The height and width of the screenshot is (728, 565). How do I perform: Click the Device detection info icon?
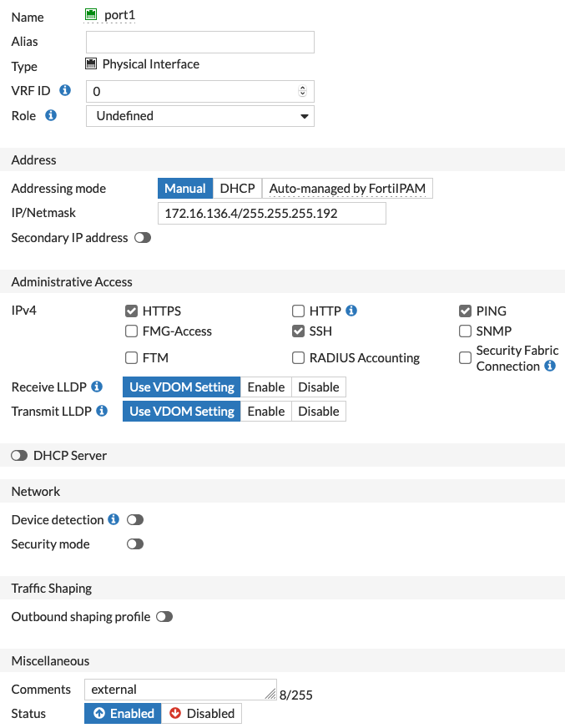[114, 519]
